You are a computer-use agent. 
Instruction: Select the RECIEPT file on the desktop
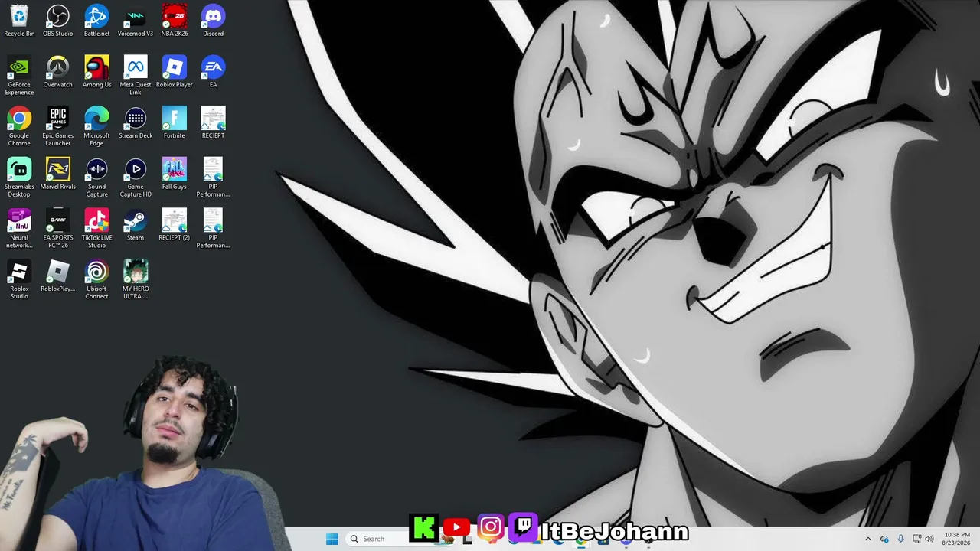click(x=213, y=122)
